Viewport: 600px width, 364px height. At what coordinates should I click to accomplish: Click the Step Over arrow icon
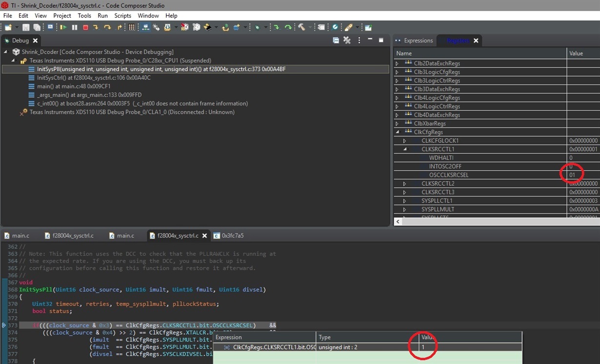(x=107, y=27)
